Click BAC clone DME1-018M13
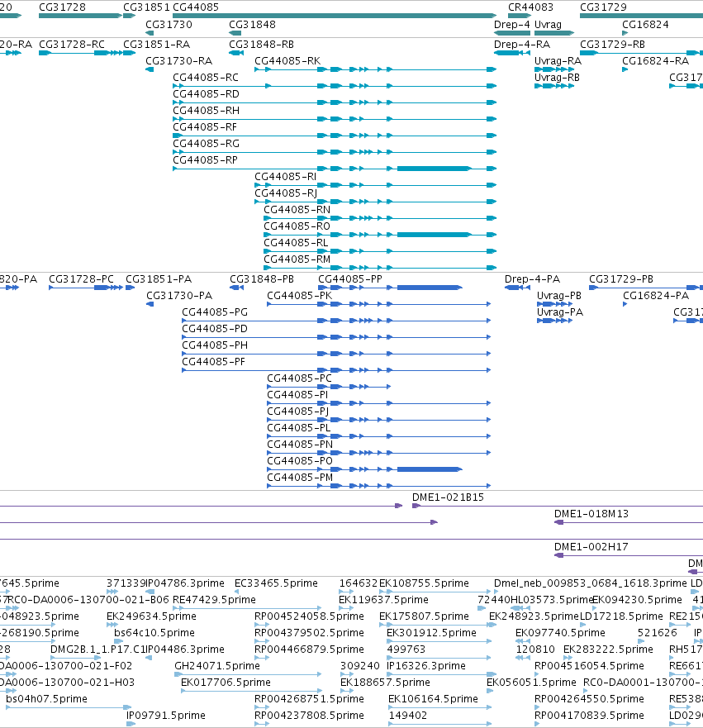Viewport: 703px width, 728px height. 591,515
